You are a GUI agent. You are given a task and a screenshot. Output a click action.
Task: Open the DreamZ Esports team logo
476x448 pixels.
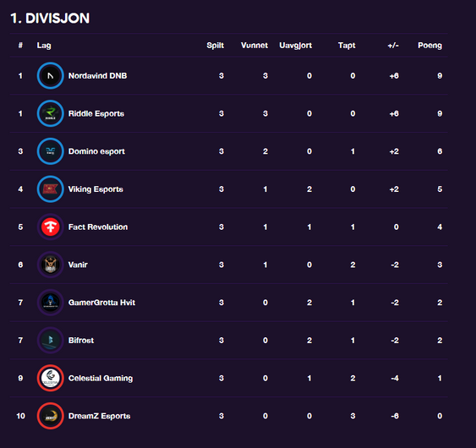51,416
